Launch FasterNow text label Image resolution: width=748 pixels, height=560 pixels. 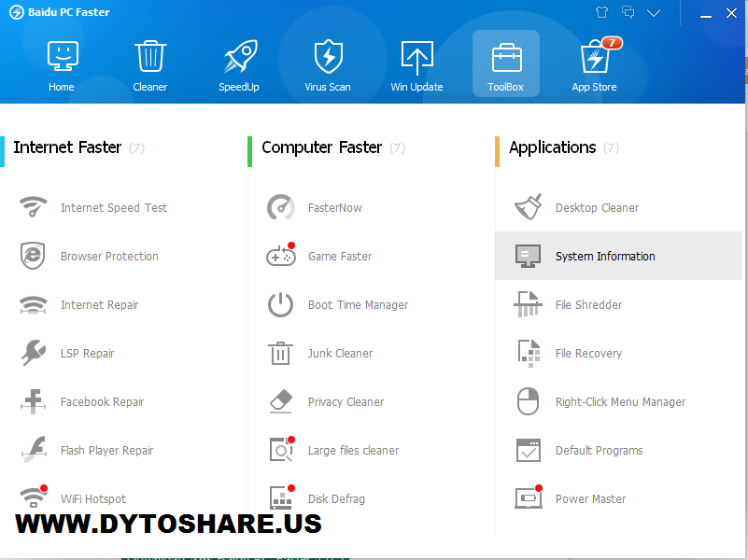click(x=335, y=208)
